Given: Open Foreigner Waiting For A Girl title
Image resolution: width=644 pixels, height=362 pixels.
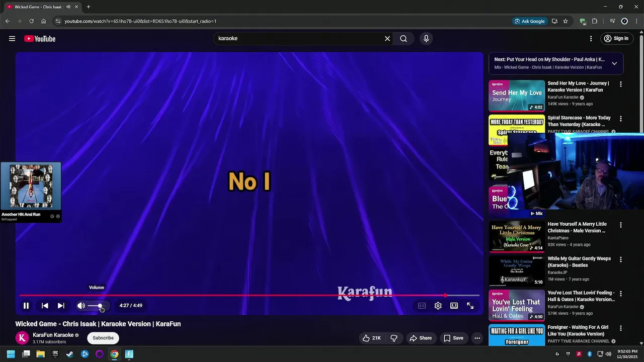Looking at the screenshot, I should [578, 330].
